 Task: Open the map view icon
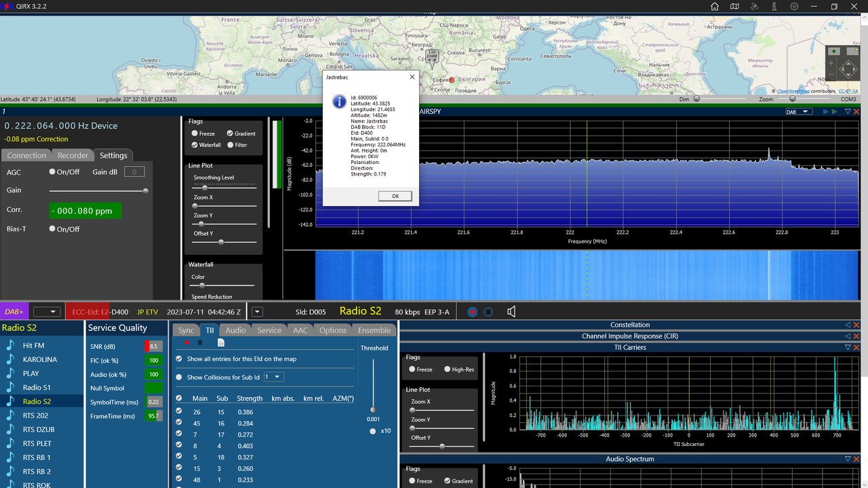coord(734,6)
